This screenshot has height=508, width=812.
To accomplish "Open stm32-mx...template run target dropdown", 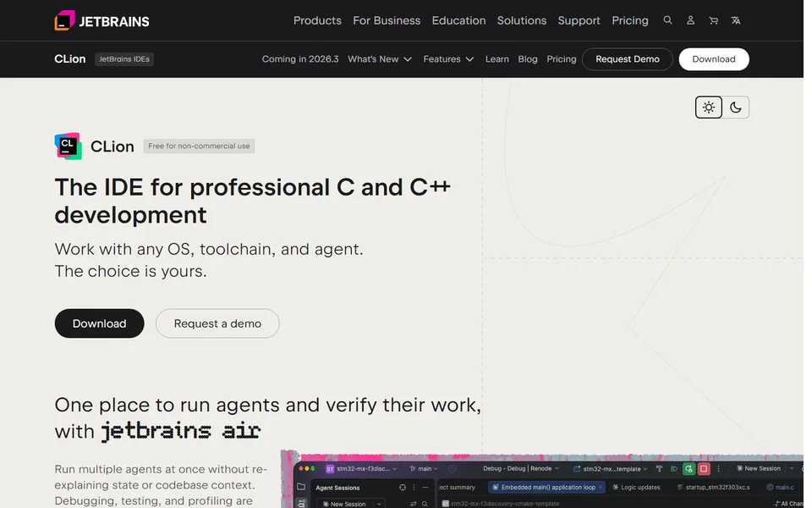I will click(x=610, y=468).
